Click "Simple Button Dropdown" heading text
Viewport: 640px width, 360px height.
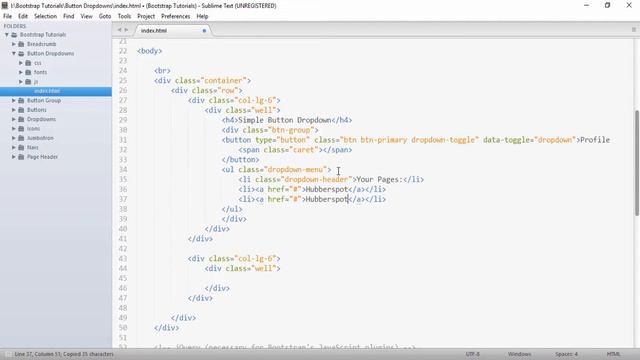pyautogui.click(x=284, y=120)
